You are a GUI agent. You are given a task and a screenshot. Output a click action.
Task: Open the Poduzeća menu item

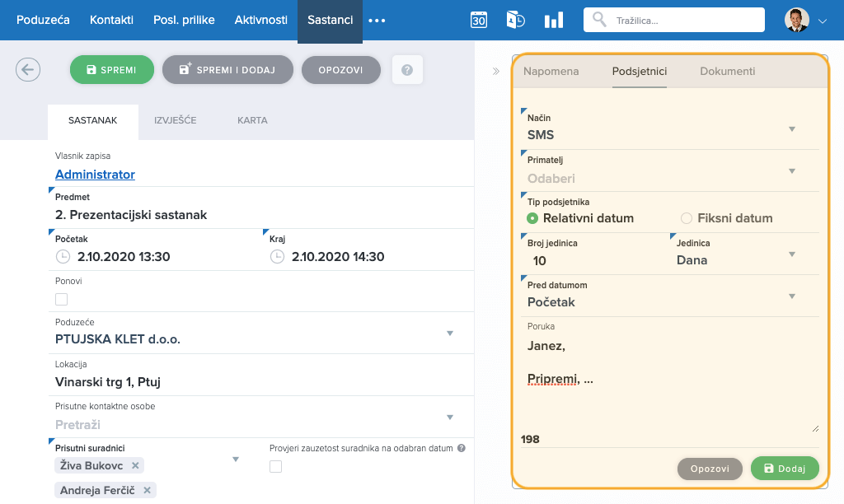pyautogui.click(x=43, y=20)
